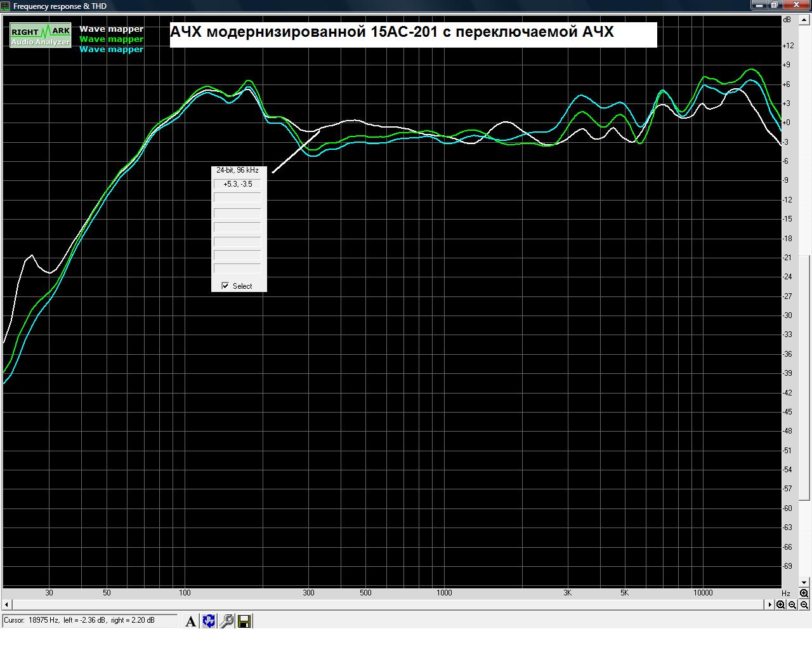Click the horizontal scrollbar right arrow
This screenshot has height=650, width=812.
(x=770, y=604)
